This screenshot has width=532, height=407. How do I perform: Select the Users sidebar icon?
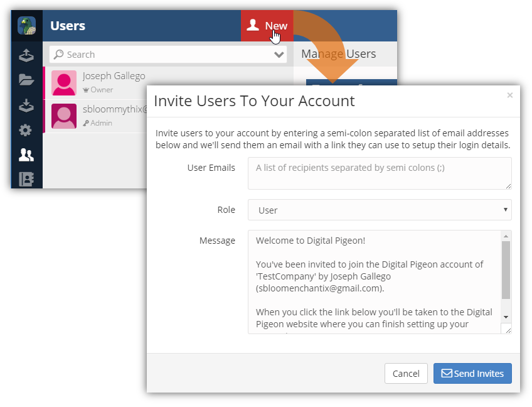pyautogui.click(x=26, y=155)
